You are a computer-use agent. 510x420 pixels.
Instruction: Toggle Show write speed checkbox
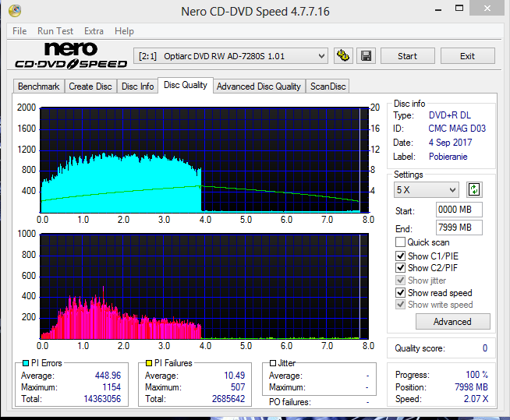pyautogui.click(x=400, y=305)
